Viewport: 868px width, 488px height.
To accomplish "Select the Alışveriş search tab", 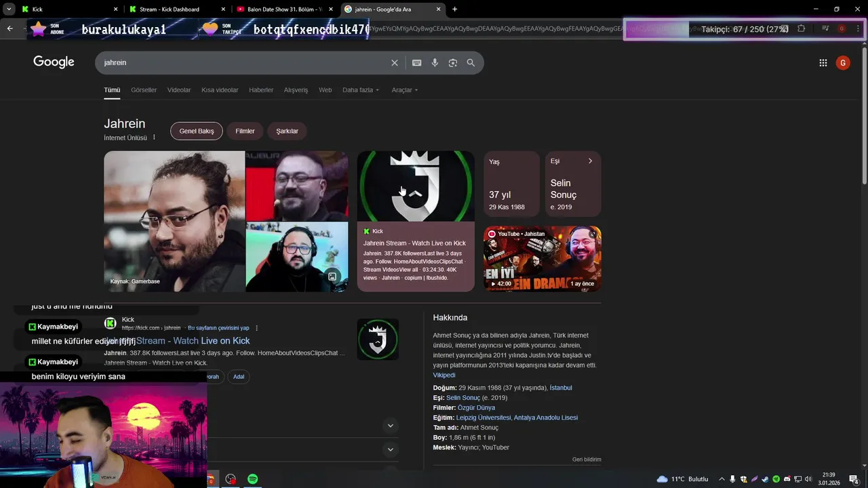I will (296, 90).
